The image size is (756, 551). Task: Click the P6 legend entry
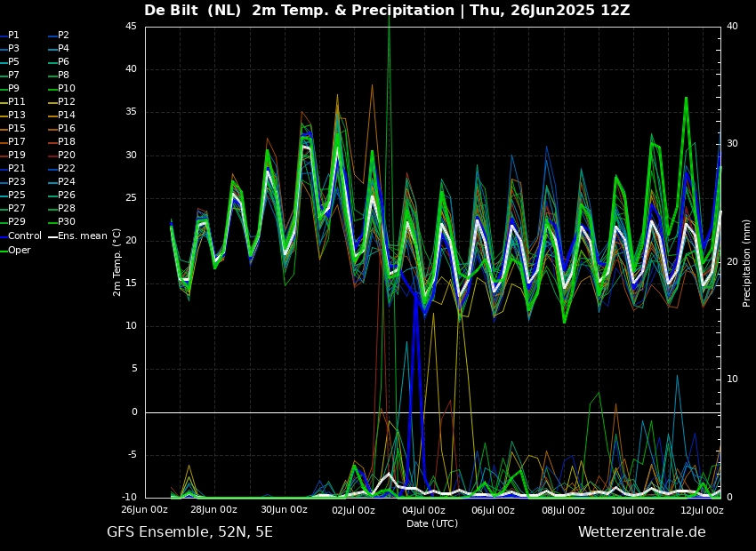click(x=60, y=61)
